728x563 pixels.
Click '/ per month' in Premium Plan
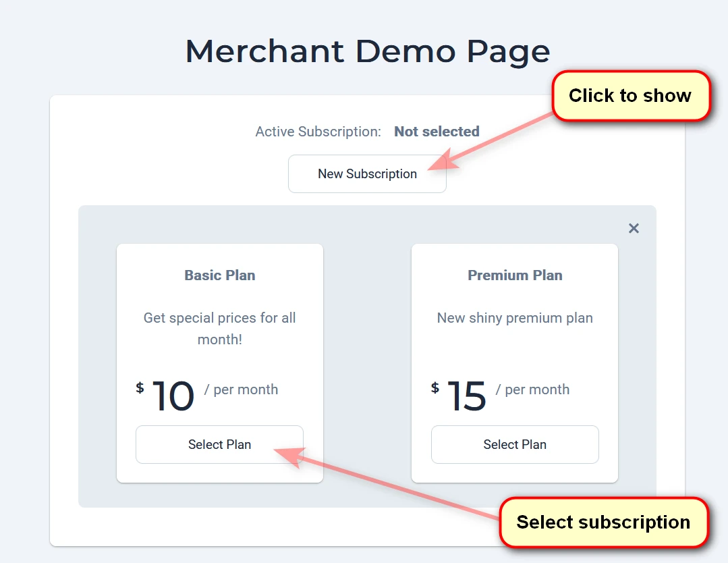(533, 390)
